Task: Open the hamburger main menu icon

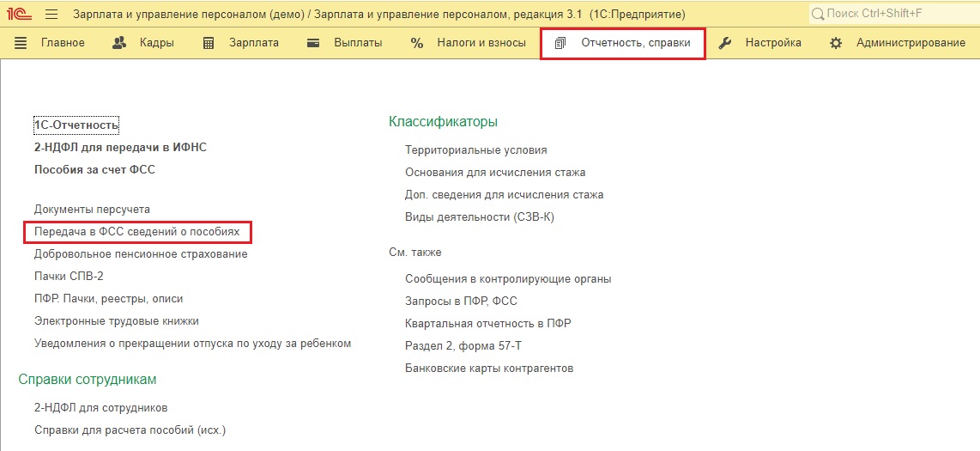Action: pyautogui.click(x=51, y=14)
